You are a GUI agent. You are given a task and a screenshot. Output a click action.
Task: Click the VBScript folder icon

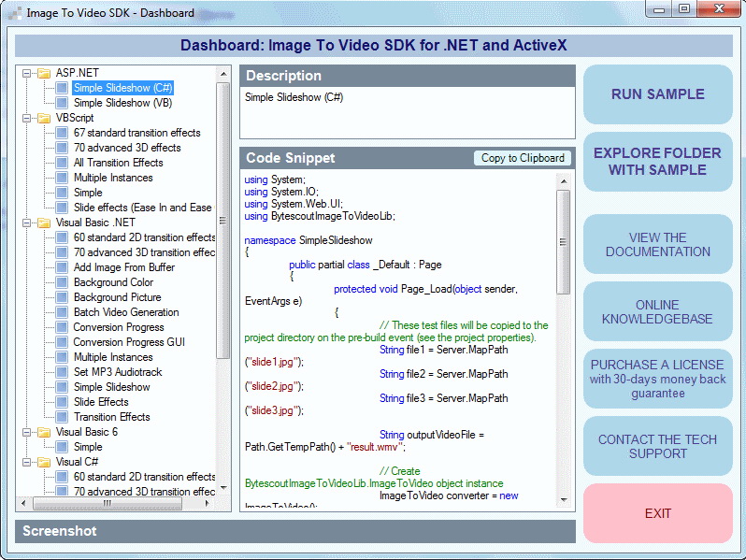43,118
